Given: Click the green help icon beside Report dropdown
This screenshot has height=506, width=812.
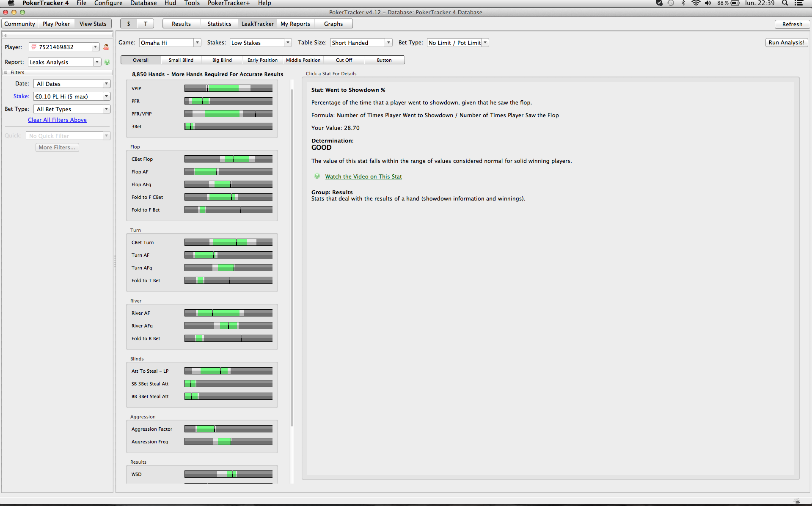Looking at the screenshot, I should [107, 62].
